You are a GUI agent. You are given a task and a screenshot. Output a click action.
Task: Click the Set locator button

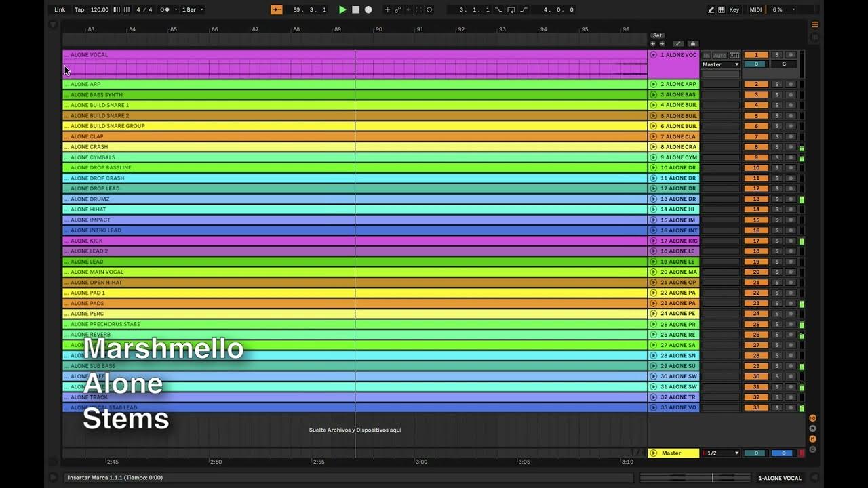click(657, 35)
